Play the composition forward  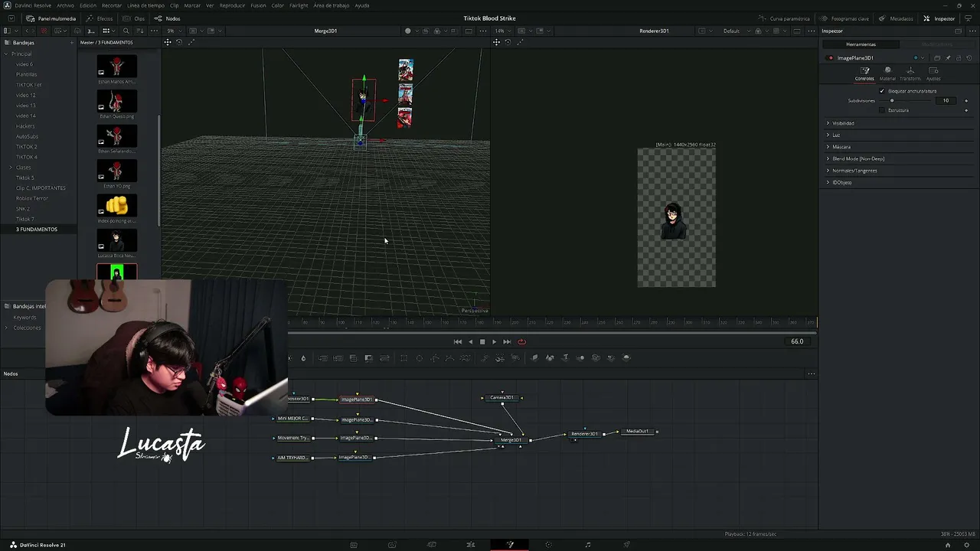tap(494, 342)
